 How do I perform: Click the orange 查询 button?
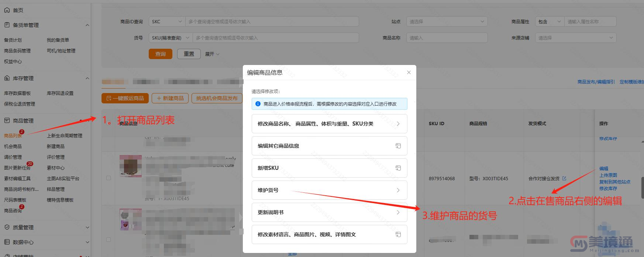coord(161,54)
